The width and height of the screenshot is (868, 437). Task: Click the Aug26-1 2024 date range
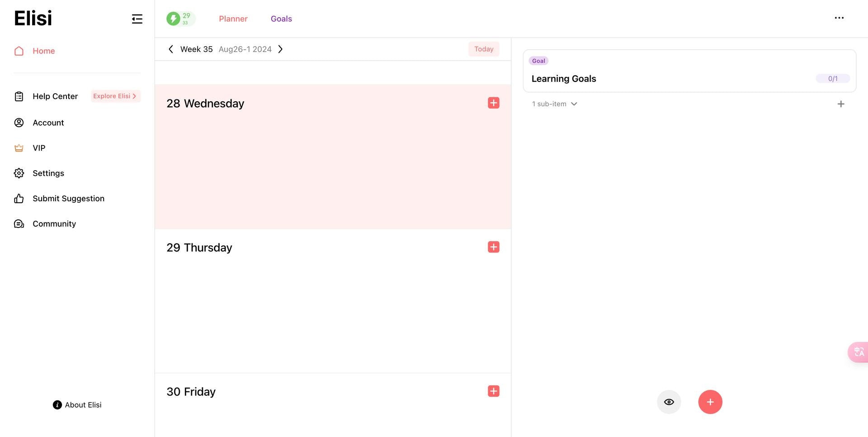click(245, 49)
